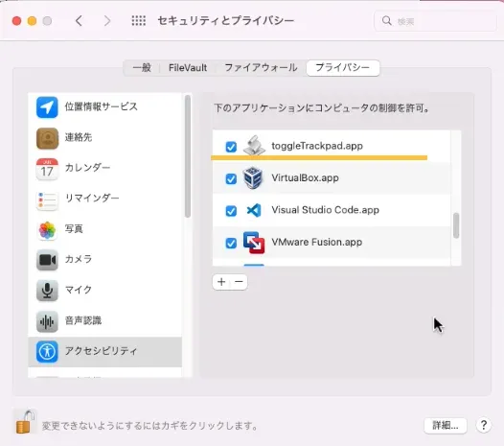Uncheck toggleTrackpad.app permission
The width and height of the screenshot is (504, 446).
pos(231,147)
